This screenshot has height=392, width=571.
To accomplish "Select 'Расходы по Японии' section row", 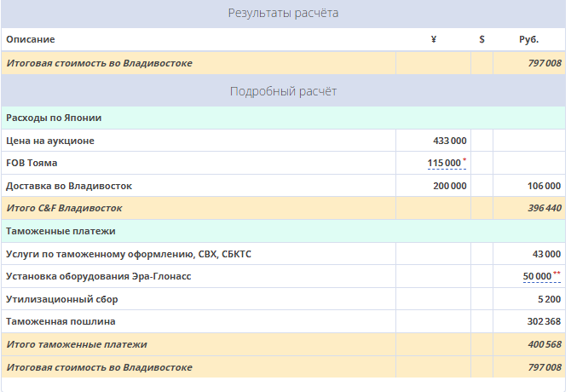I will (283, 118).
